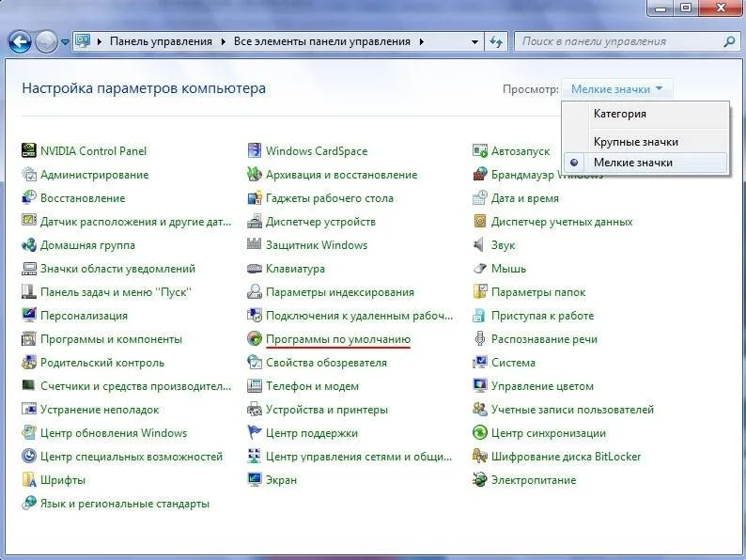
Task: Open the Устранение неполадок link
Action: pos(100,409)
